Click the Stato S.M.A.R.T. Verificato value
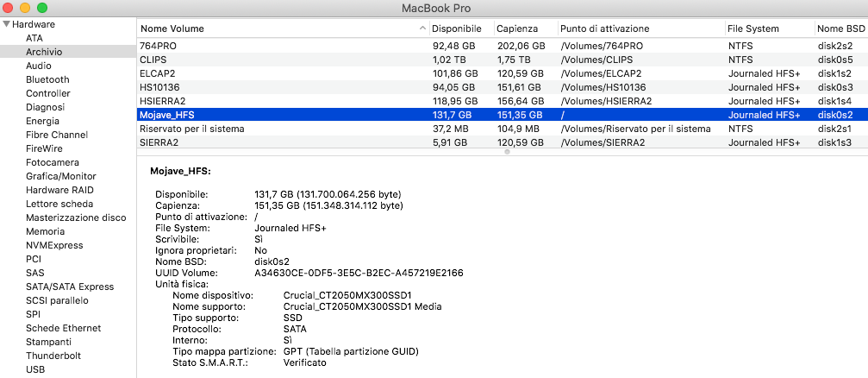 (304, 362)
